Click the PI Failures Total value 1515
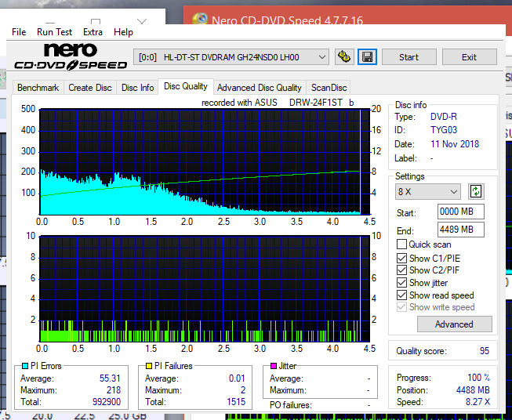512x420 pixels. pos(236,402)
